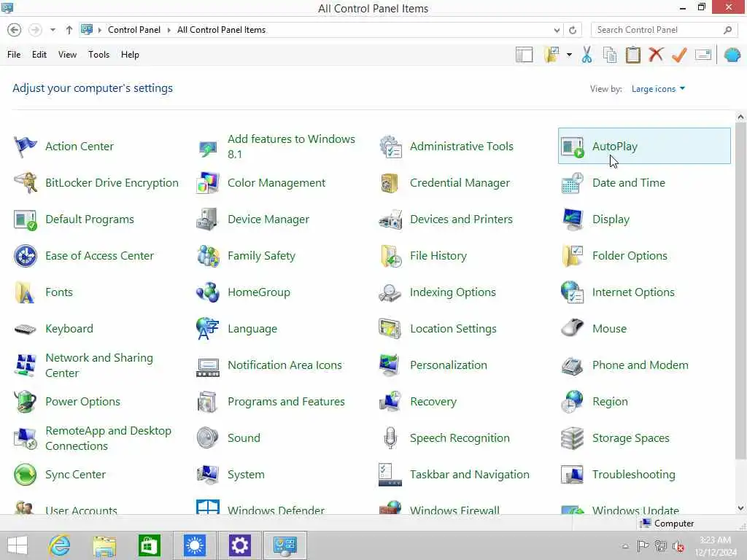Click the vertical scrollbar down arrow

pos(740,508)
